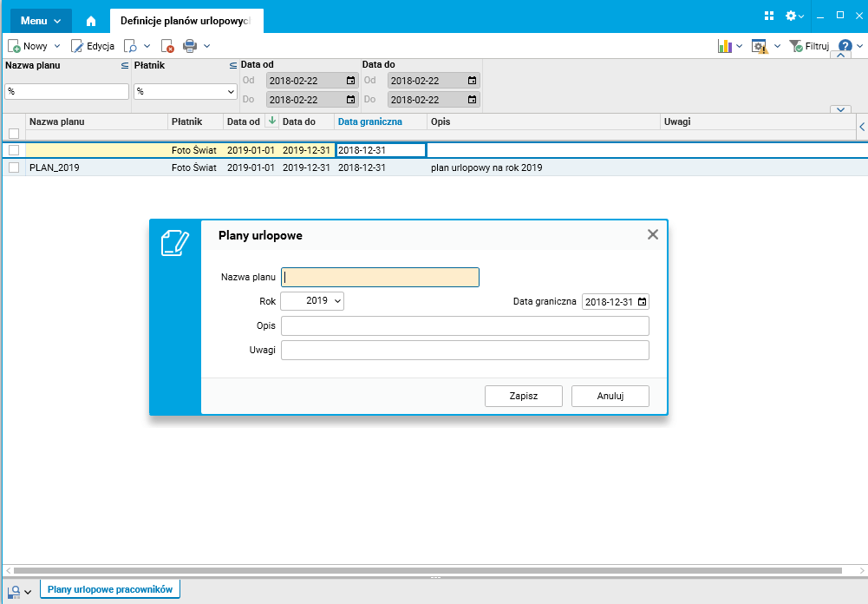Save with the Zapisz button
This screenshot has width=868, height=604.
coord(524,397)
